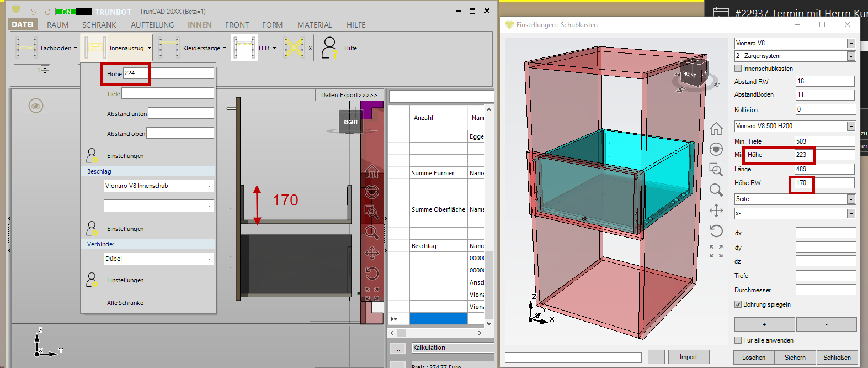Expand the Vionaro V8 Innenschub dropdown
868x368 pixels.
click(x=209, y=186)
